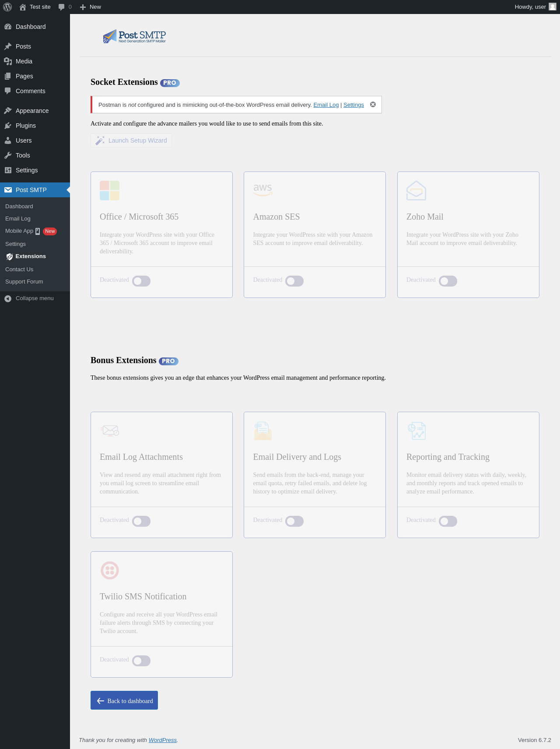Click Howdy, user account menu
Viewport: 560px width, 749px height.
[x=535, y=7]
